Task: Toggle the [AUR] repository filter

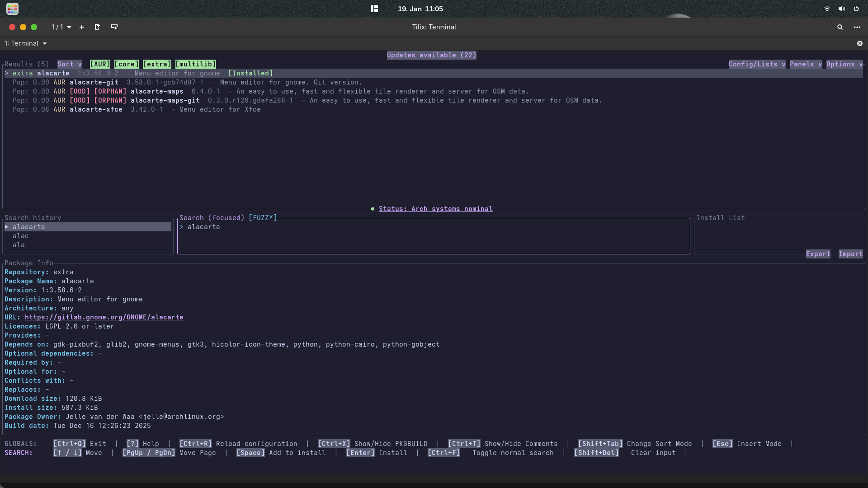Action: tap(100, 64)
